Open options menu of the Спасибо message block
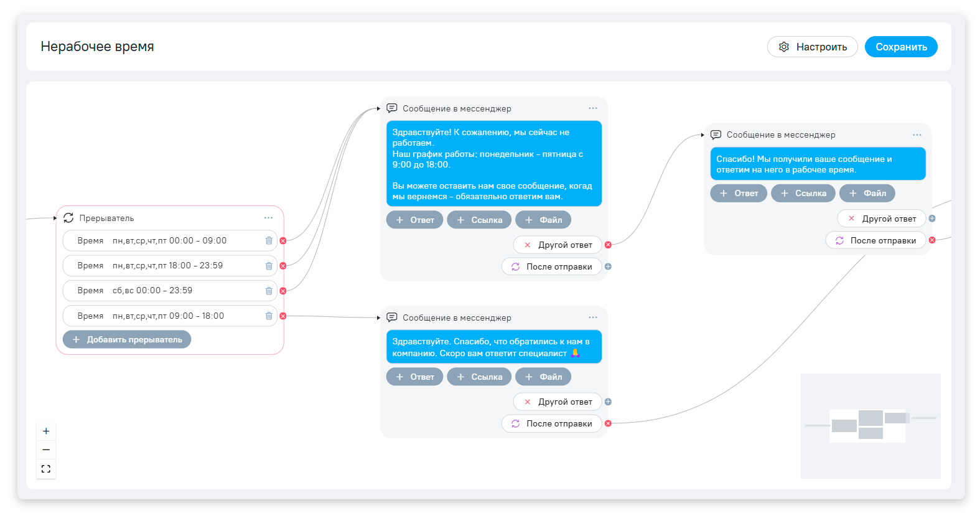 click(917, 134)
